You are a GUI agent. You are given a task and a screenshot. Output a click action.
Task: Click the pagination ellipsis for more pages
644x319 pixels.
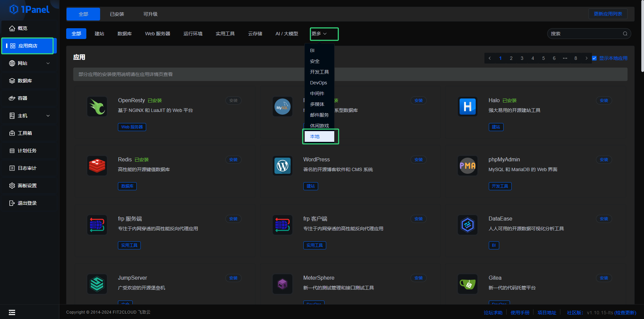(x=565, y=58)
